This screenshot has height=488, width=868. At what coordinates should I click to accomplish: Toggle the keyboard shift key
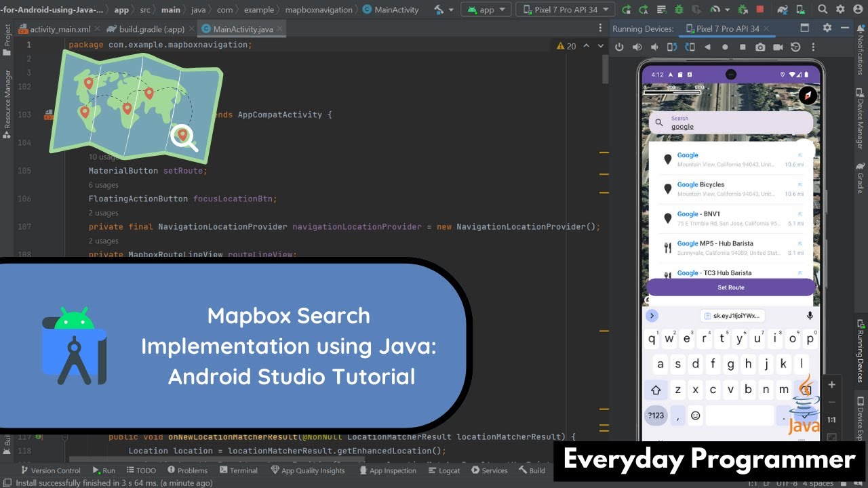click(656, 390)
